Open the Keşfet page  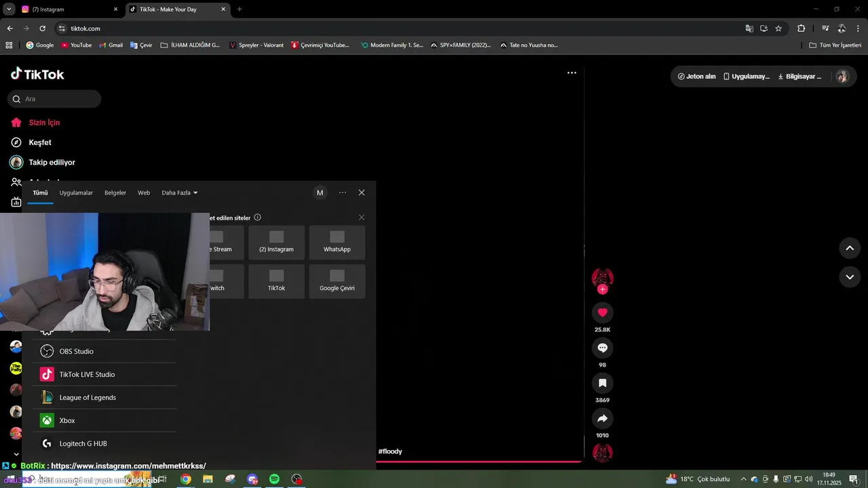(40, 142)
